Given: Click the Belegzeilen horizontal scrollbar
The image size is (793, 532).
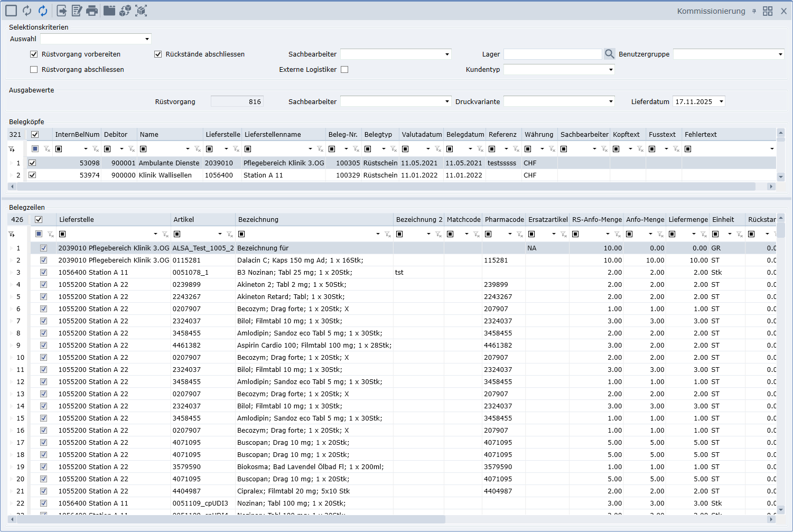Looking at the screenshot, I should pos(227,519).
